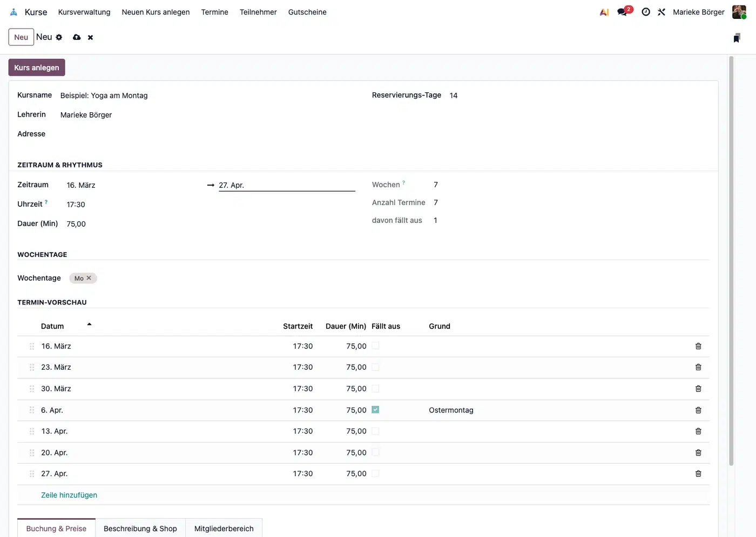This screenshot has height=537, width=756.
Task: Click the Kurse app title
Action: tap(36, 12)
